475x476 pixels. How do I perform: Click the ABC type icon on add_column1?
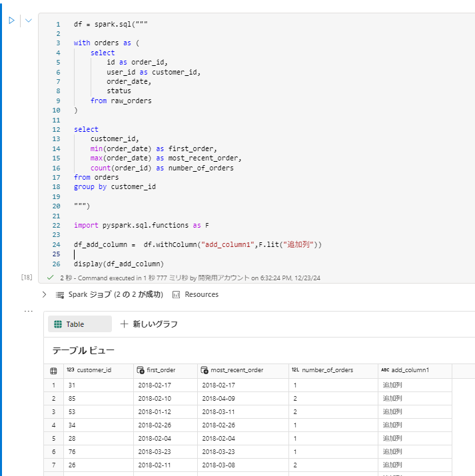click(385, 369)
